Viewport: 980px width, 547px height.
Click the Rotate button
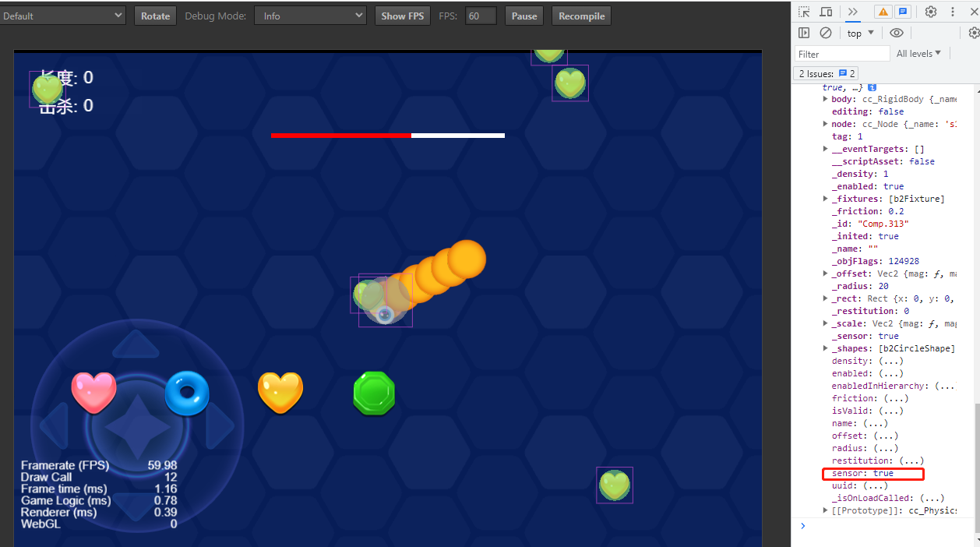pyautogui.click(x=155, y=16)
